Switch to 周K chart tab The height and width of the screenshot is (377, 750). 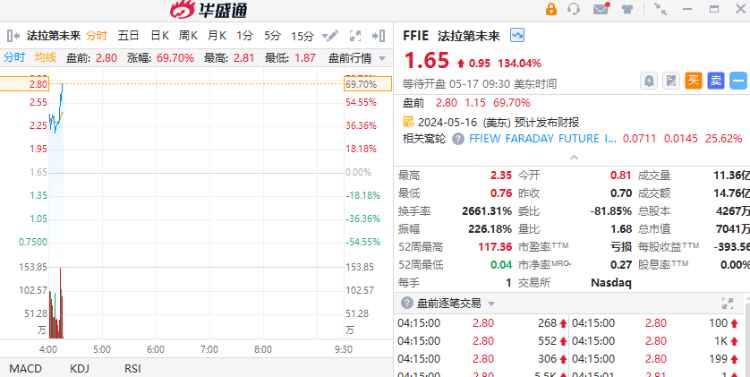[188, 35]
